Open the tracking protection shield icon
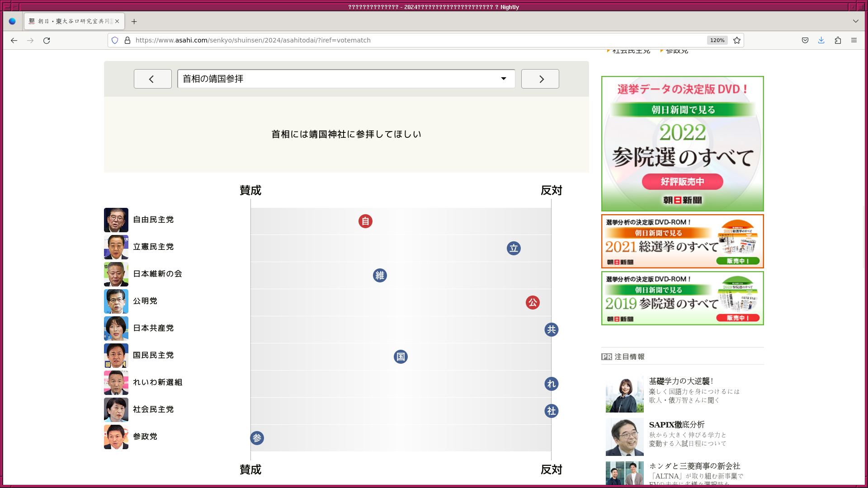The height and width of the screenshot is (488, 868). (115, 40)
